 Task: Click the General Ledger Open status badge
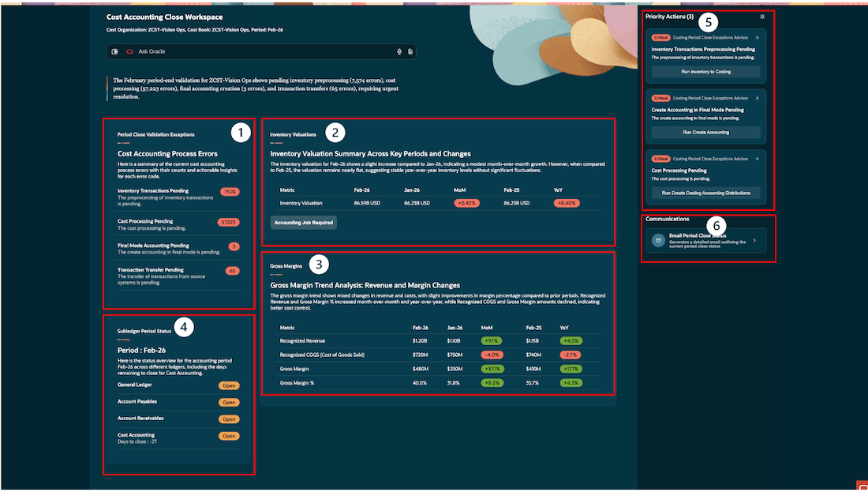[x=229, y=385]
